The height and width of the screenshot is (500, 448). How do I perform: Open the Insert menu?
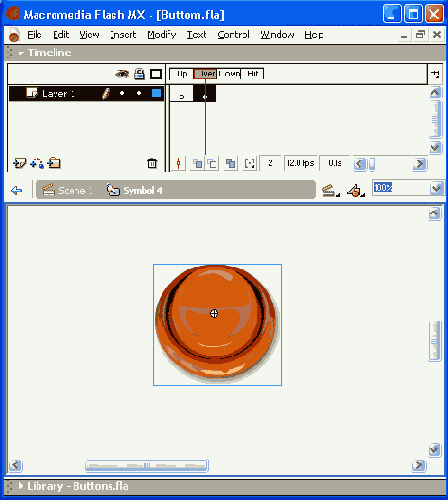(123, 35)
